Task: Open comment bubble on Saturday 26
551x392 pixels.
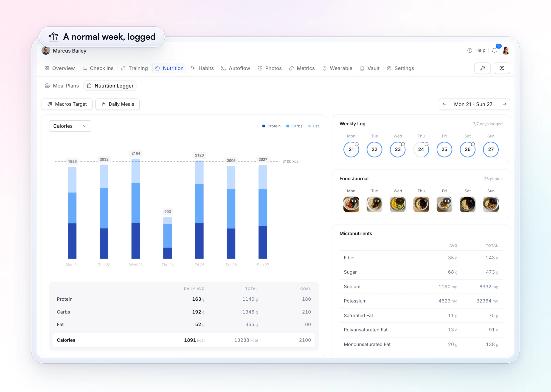Action: point(473,144)
